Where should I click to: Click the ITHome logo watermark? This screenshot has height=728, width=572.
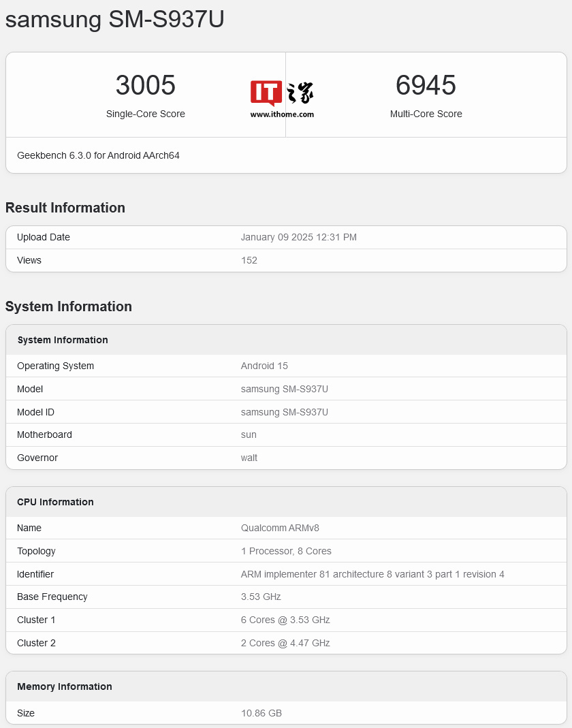pos(282,93)
